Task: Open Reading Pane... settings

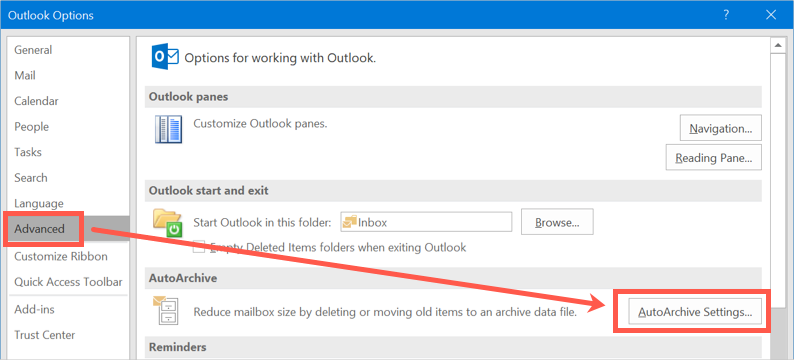Action: tap(713, 157)
